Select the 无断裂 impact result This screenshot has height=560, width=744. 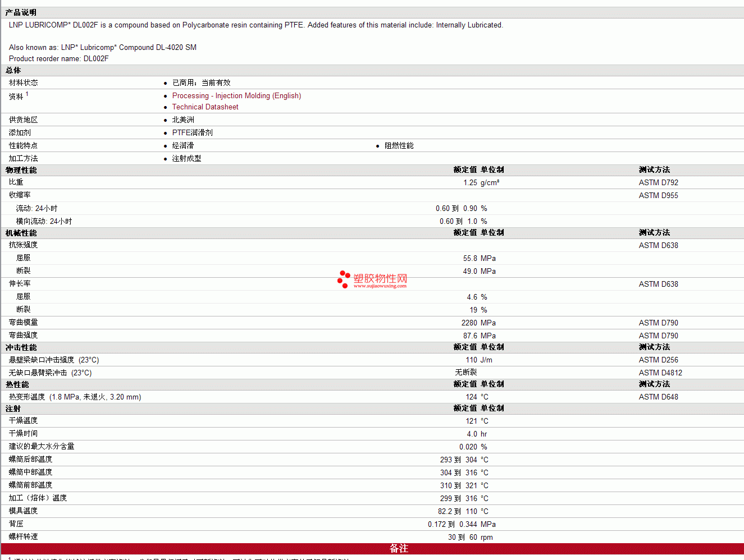click(466, 373)
